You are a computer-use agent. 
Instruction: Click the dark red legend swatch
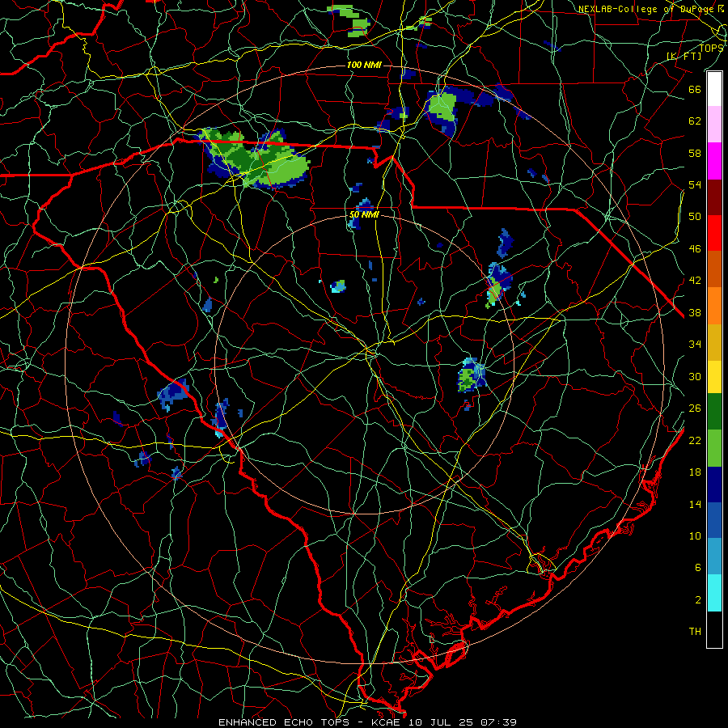[714, 197]
